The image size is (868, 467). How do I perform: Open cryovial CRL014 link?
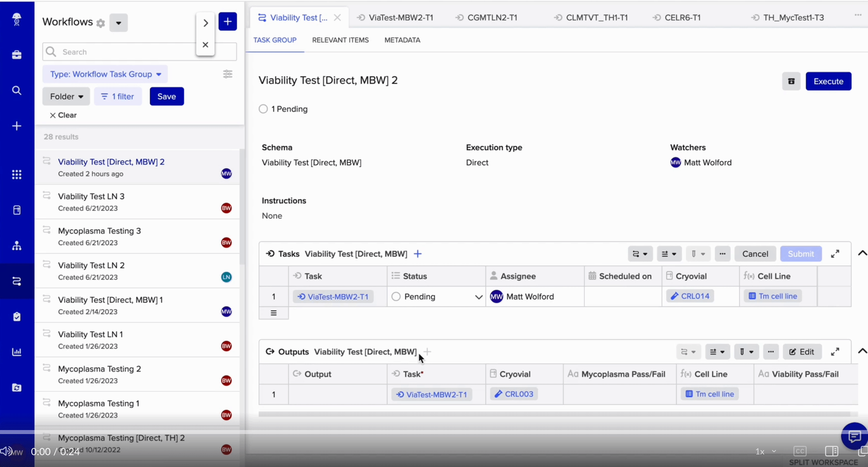(690, 296)
